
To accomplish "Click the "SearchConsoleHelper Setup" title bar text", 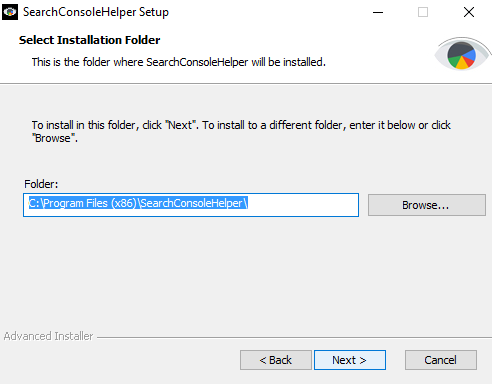I will 96,12.
